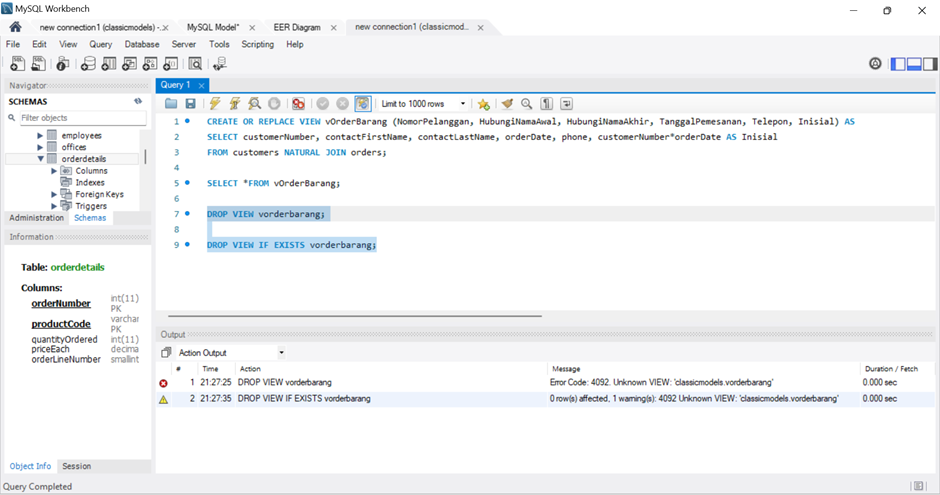
Task: Stop the running query
Action: [x=274, y=104]
